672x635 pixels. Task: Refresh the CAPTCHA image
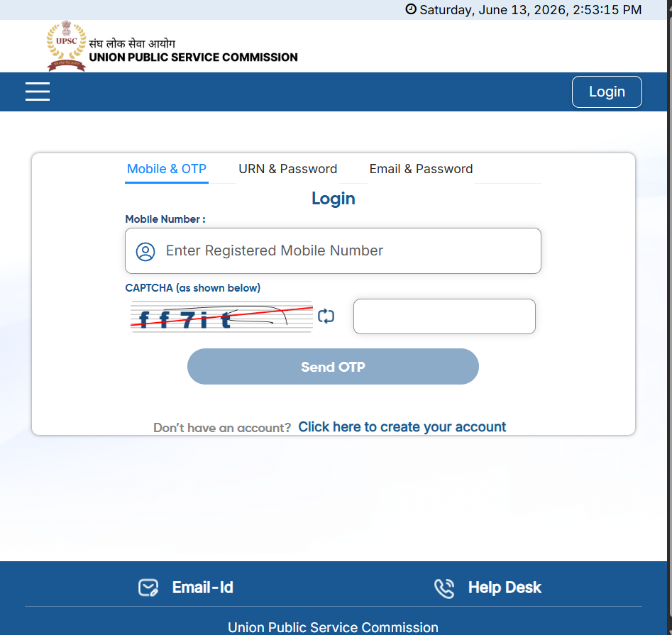coord(326,316)
